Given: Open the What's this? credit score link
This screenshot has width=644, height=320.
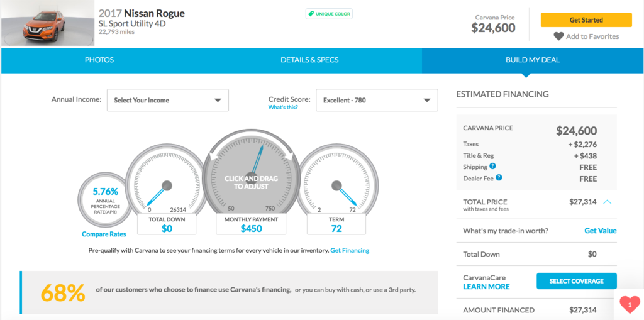Looking at the screenshot, I should pos(283,108).
